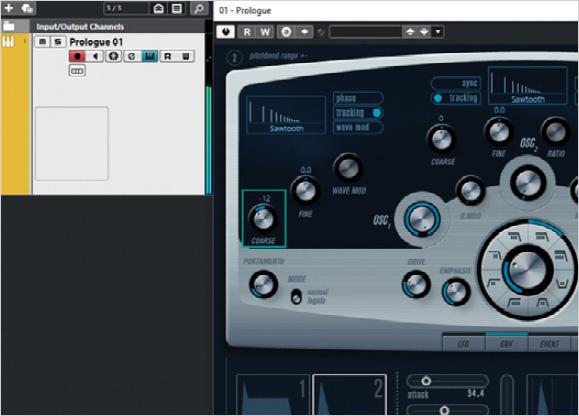Toggle monitor speaker button on Prologue 01
579x416 pixels.
tap(95, 56)
